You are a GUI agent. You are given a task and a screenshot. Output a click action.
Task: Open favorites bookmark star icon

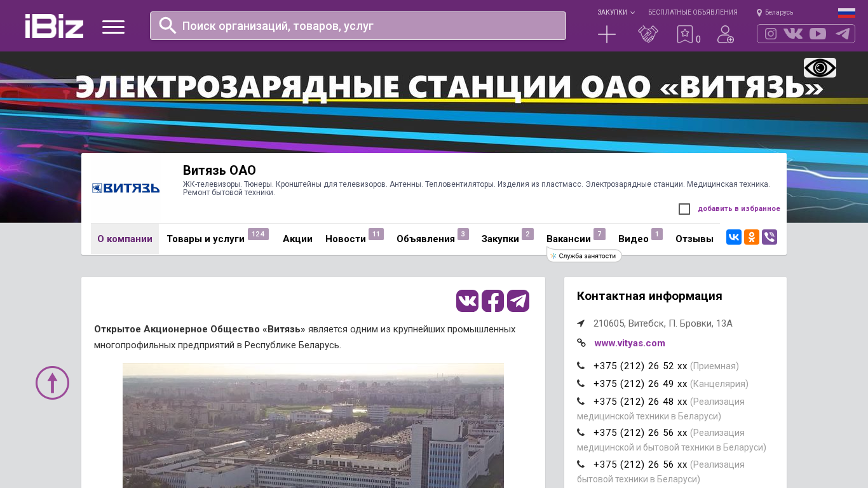click(685, 34)
